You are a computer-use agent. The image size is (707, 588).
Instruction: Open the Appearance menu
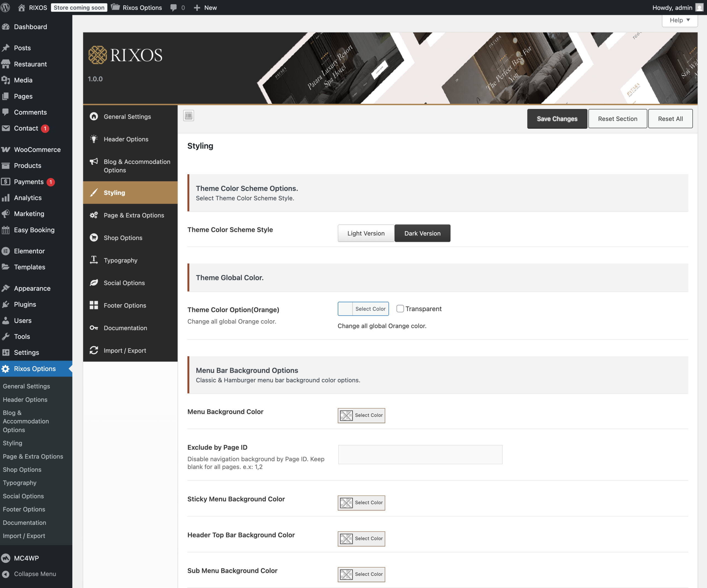(x=36, y=288)
